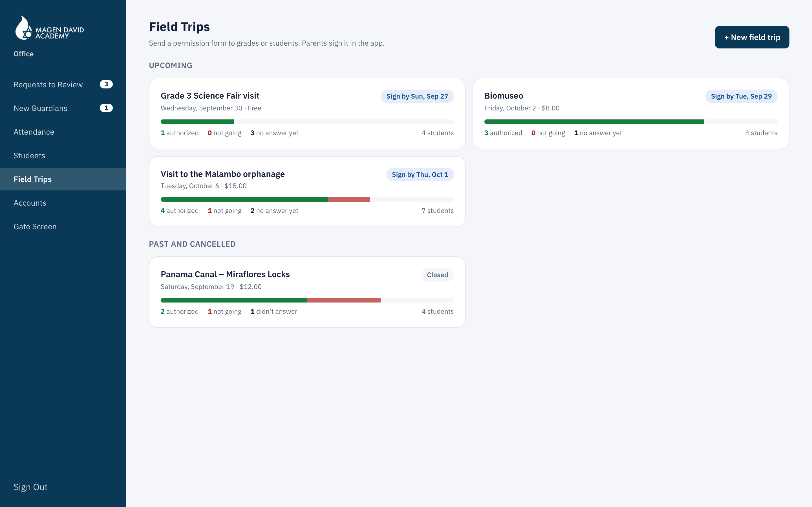Click the Sign by Thu, Oct 1 pill
Image resolution: width=812 pixels, height=507 pixels.
click(x=420, y=175)
